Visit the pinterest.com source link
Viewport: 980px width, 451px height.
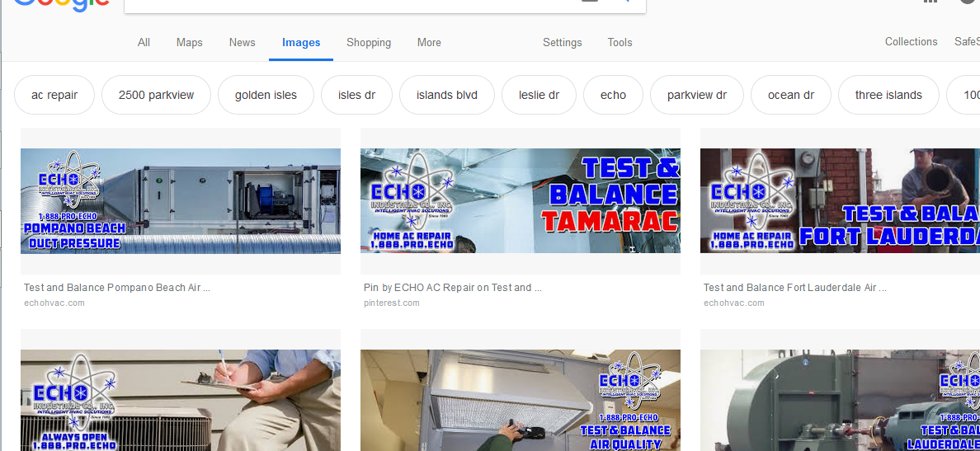tap(391, 303)
